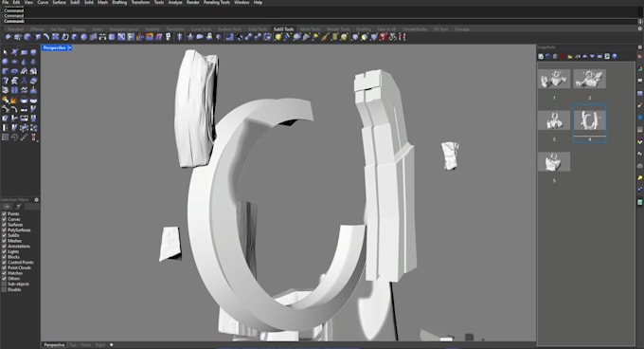
Task: Click the star-shaped SubD toolbar icon
Action: coord(190,37)
